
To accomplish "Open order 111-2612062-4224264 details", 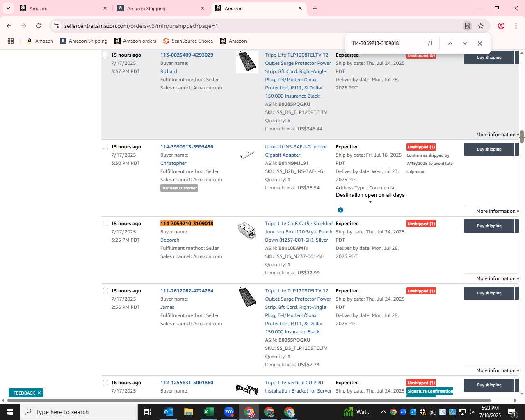I will 187,291.
